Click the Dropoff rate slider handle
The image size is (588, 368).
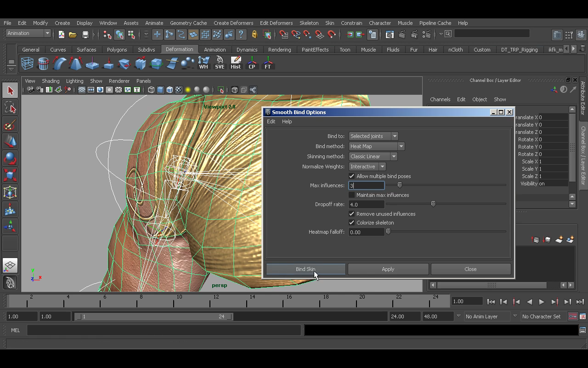433,203
